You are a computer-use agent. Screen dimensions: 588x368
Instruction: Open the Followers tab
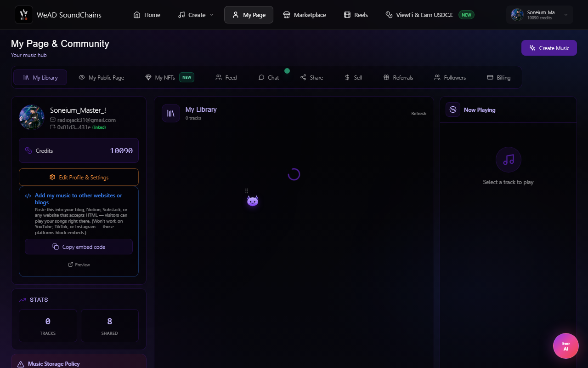[450, 77]
